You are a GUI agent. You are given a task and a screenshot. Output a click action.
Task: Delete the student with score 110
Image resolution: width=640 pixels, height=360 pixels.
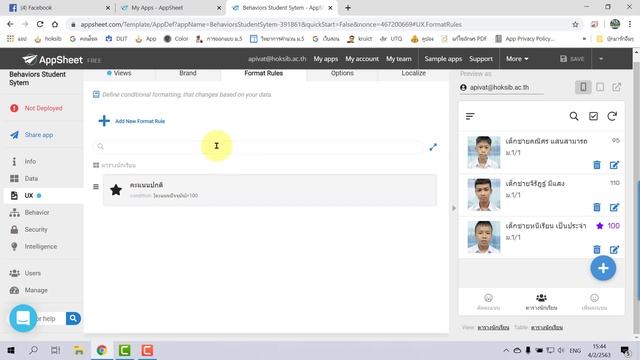pos(597,207)
